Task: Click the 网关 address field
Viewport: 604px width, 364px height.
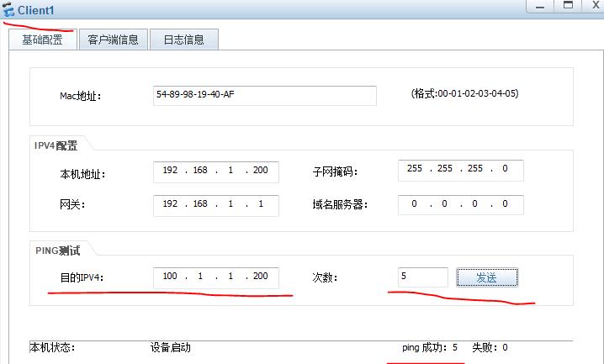Action: (x=215, y=205)
